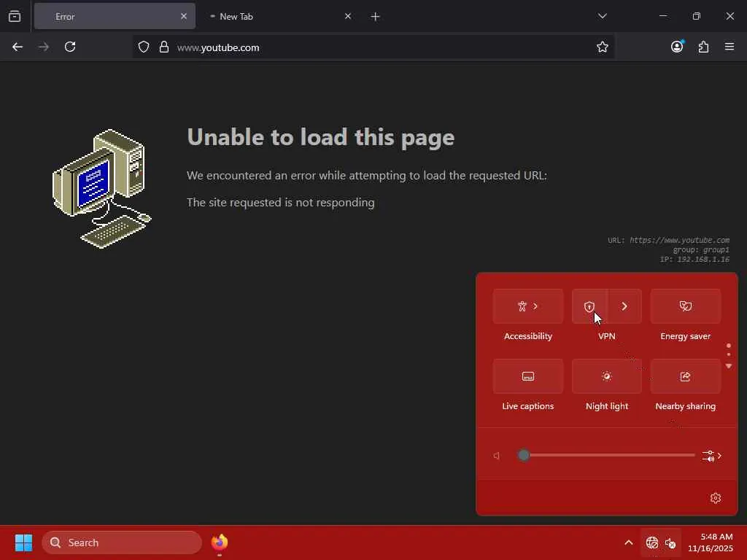Open the tracking protection shield icon
Screen dimensions: 747x560
144,47
